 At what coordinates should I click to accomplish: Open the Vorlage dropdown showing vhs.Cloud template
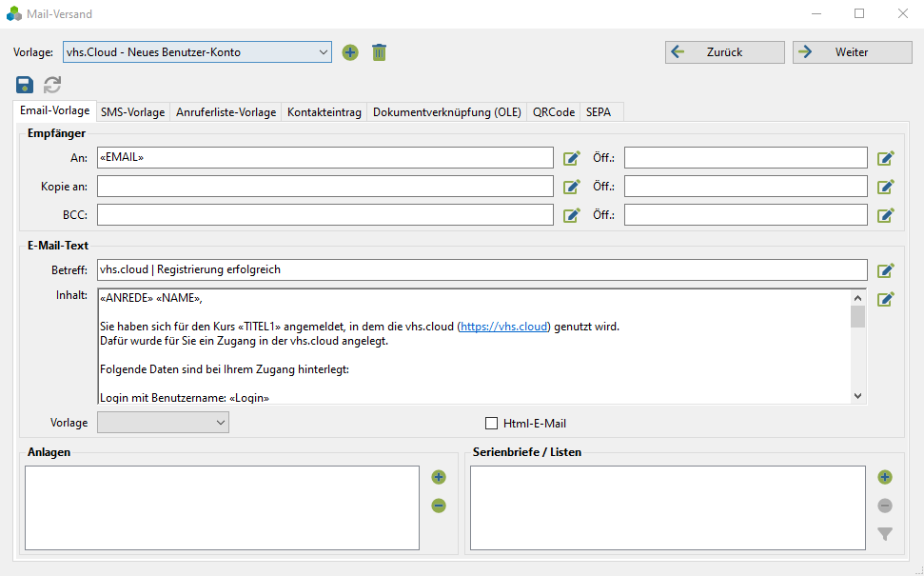click(x=197, y=51)
